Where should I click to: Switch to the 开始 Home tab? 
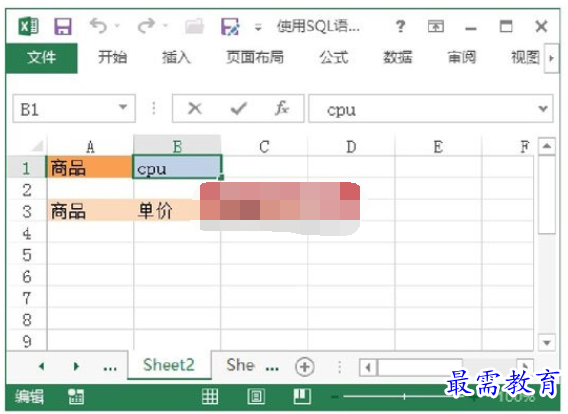tap(112, 58)
